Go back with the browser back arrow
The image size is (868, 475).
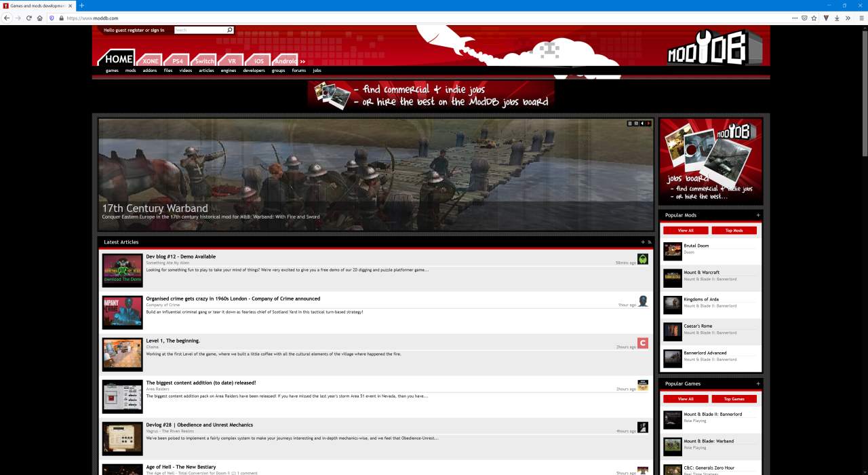[7, 18]
